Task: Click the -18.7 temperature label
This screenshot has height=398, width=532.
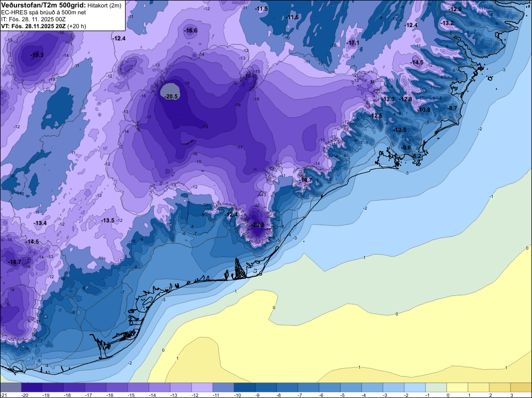Action: click(14, 262)
